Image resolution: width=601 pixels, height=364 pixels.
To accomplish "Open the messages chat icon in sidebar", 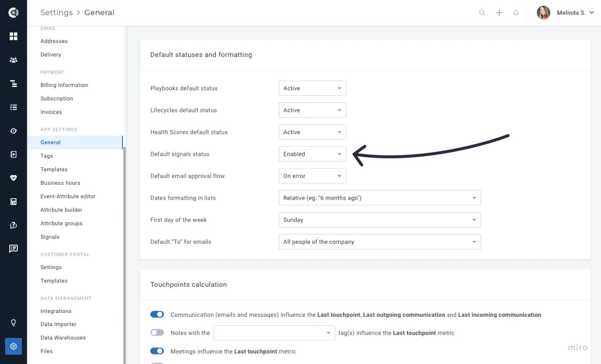I will [14, 248].
